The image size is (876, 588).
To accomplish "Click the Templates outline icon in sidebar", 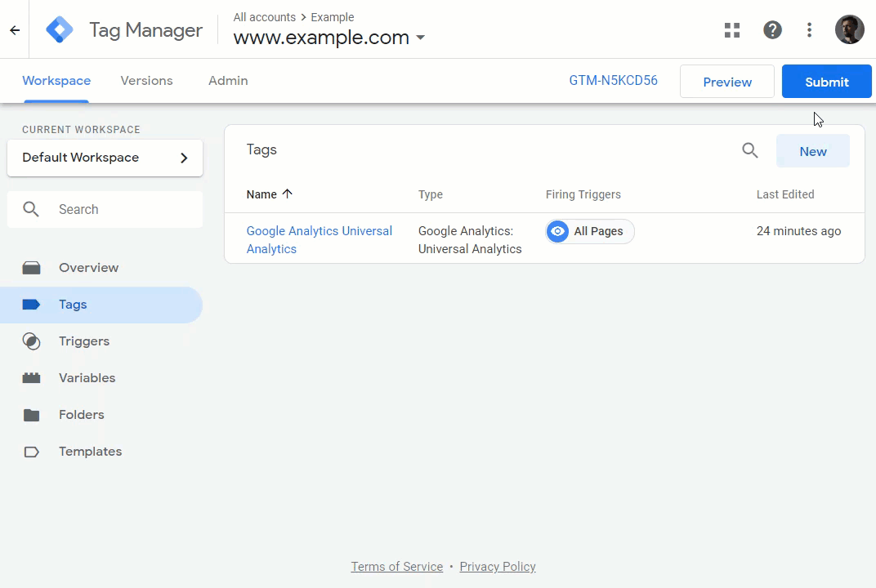I will click(x=31, y=452).
